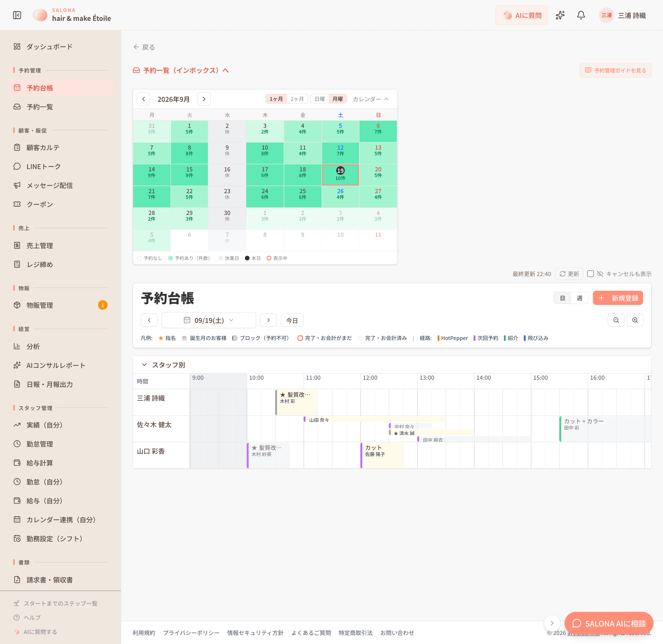Set week start to 月曜

click(338, 99)
